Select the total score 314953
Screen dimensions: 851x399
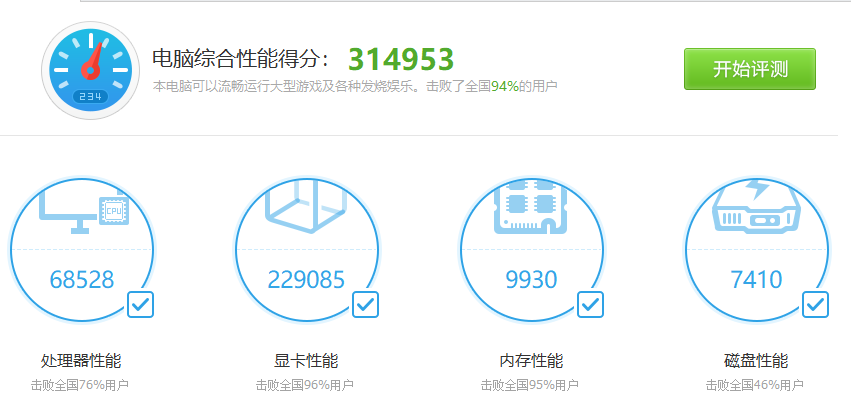(x=401, y=60)
